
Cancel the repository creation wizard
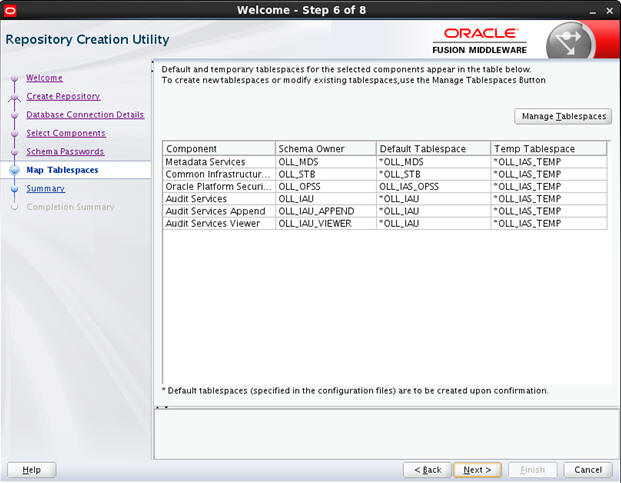click(x=588, y=470)
